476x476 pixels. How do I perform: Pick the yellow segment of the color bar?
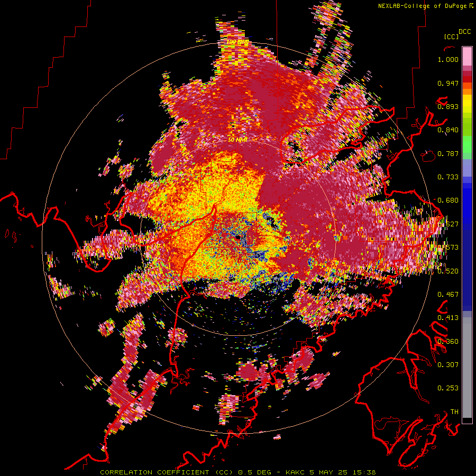[467, 104]
